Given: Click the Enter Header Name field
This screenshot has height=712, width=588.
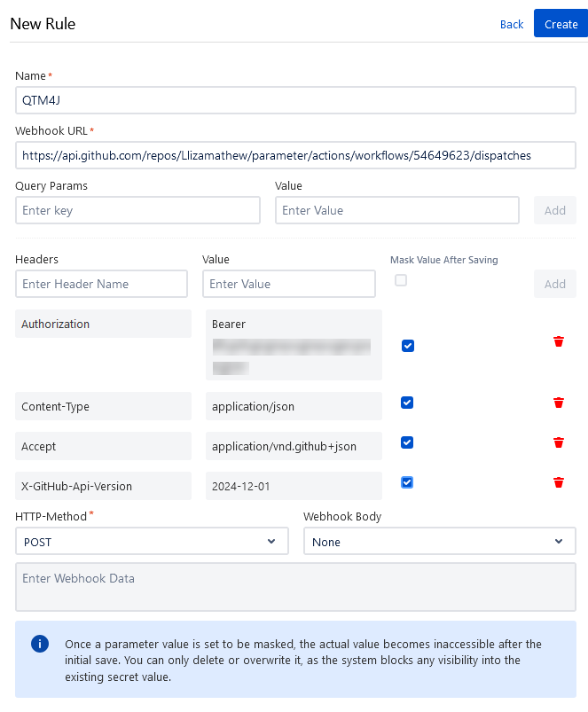Looking at the screenshot, I should 101,284.
